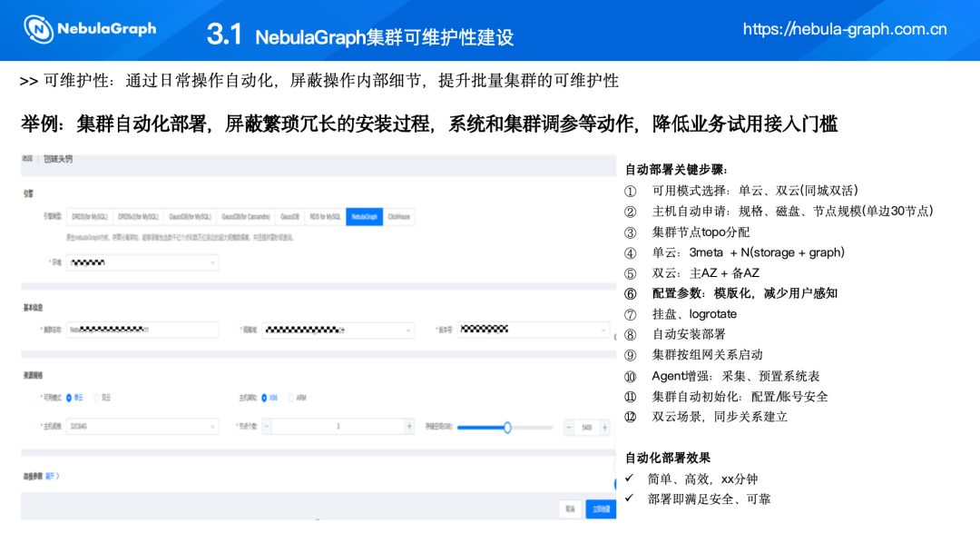980x553 pixels.
Task: Click the text '集群节点topo分配'
Action: point(701,232)
